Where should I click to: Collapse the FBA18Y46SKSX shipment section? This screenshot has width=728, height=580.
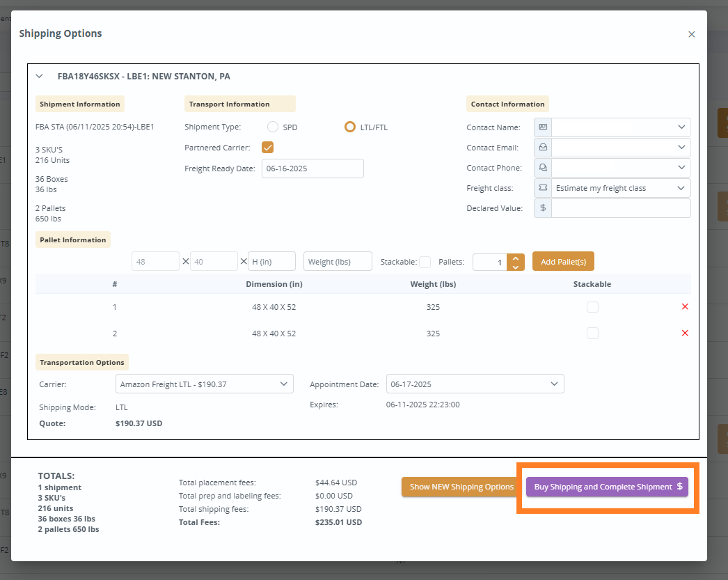tap(40, 76)
